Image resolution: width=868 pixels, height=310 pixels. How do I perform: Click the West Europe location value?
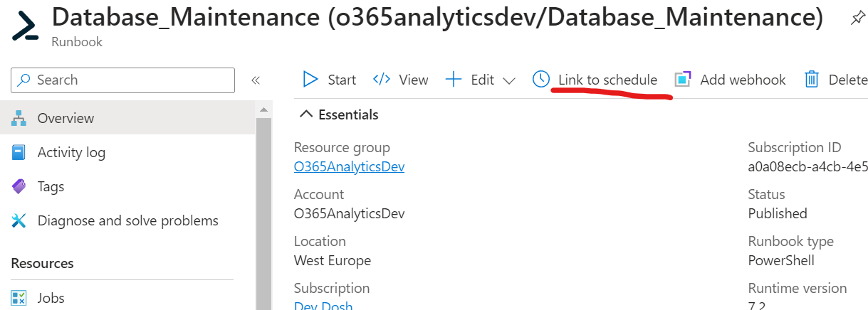(333, 260)
